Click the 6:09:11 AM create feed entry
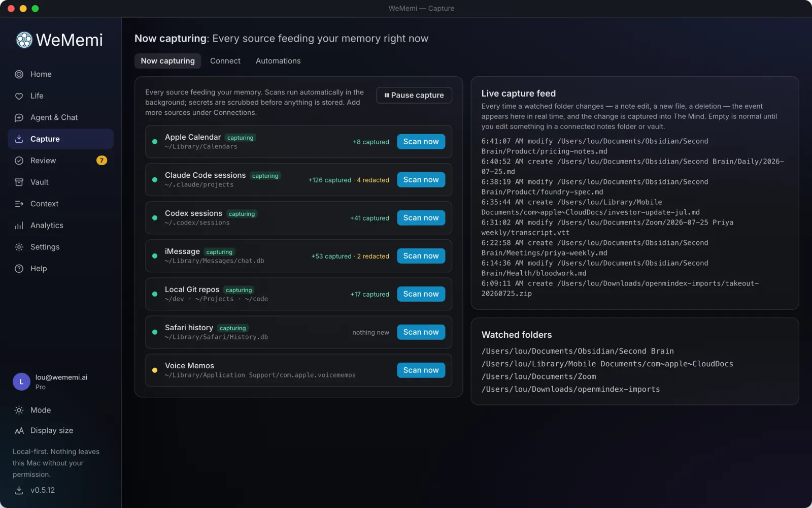Viewport: 812px width, 508px height. coord(620,289)
